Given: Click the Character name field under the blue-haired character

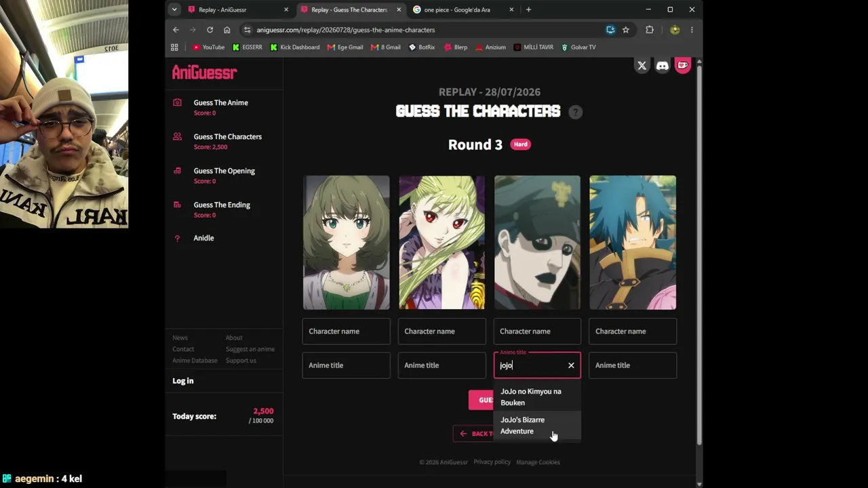Looking at the screenshot, I should click(x=633, y=331).
